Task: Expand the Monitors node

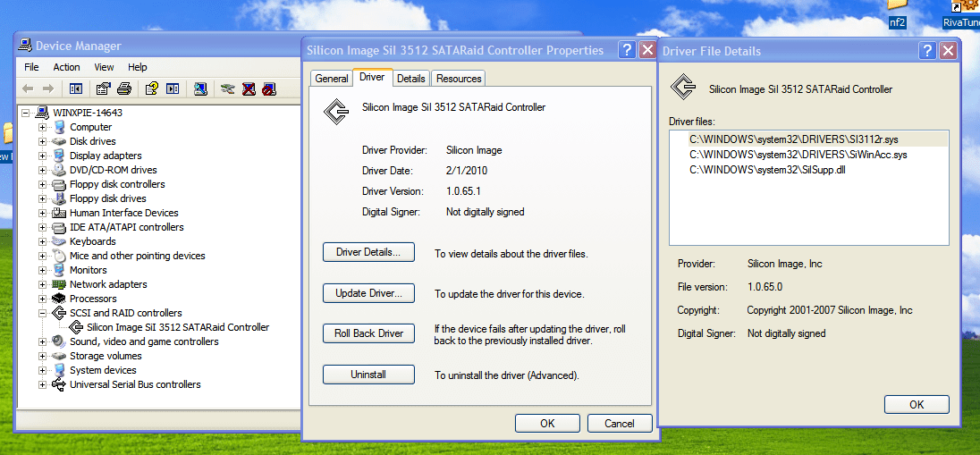Action: [43, 271]
